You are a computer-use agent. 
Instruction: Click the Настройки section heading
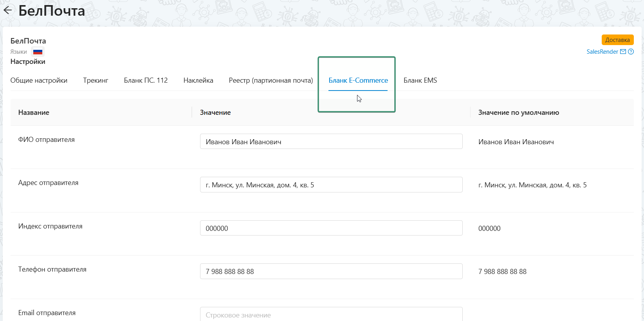[28, 62]
